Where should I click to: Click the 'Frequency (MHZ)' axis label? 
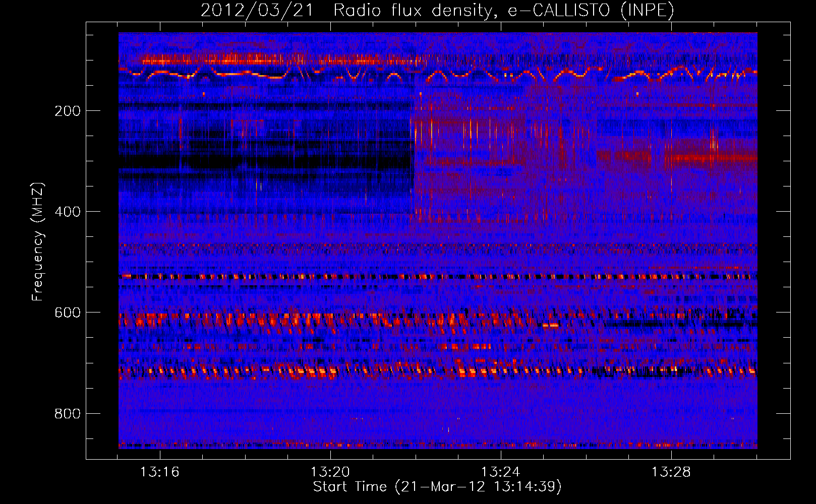coord(38,242)
